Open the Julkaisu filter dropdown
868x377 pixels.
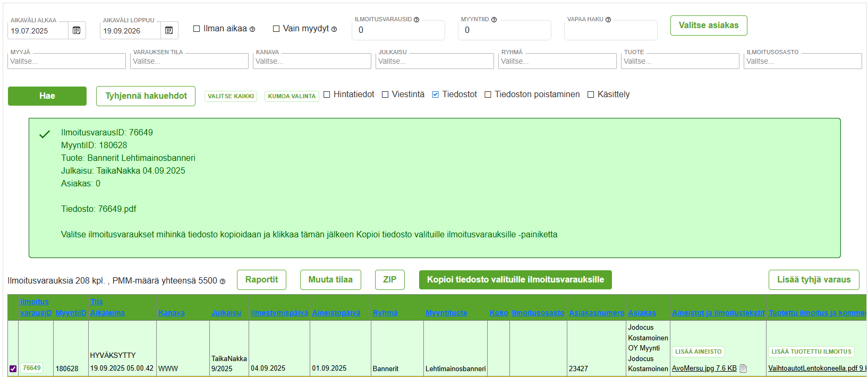click(x=435, y=61)
